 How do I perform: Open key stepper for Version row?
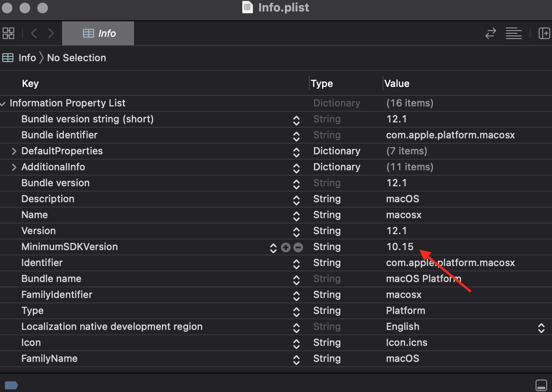click(x=296, y=231)
